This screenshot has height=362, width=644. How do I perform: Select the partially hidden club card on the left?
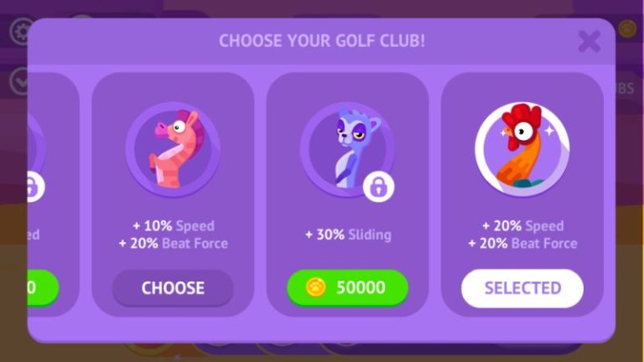click(54, 194)
